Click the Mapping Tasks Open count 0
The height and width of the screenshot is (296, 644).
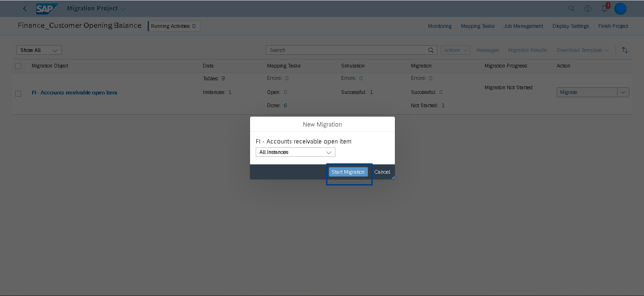285,92
